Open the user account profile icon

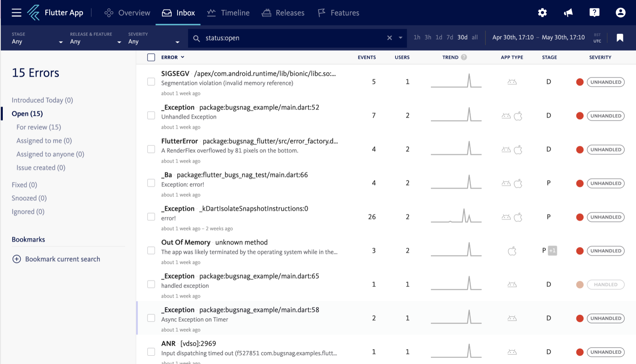tap(620, 13)
